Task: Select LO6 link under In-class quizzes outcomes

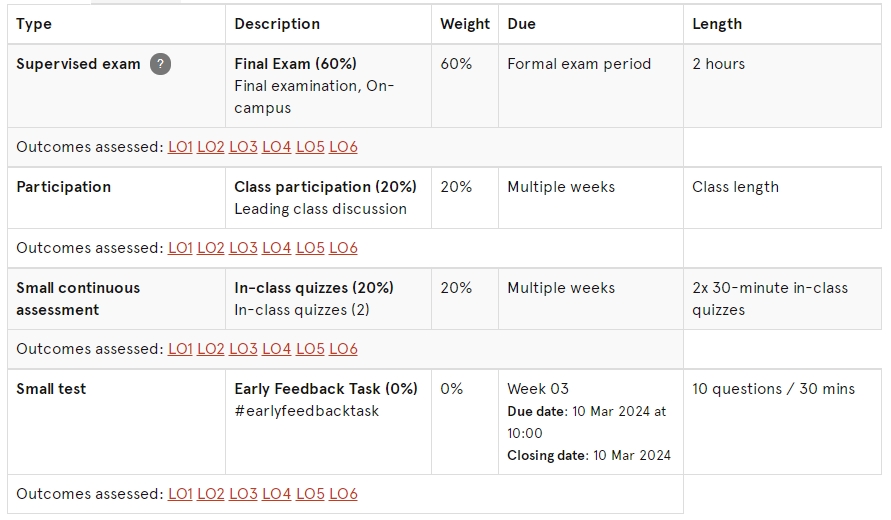Action: [343, 349]
